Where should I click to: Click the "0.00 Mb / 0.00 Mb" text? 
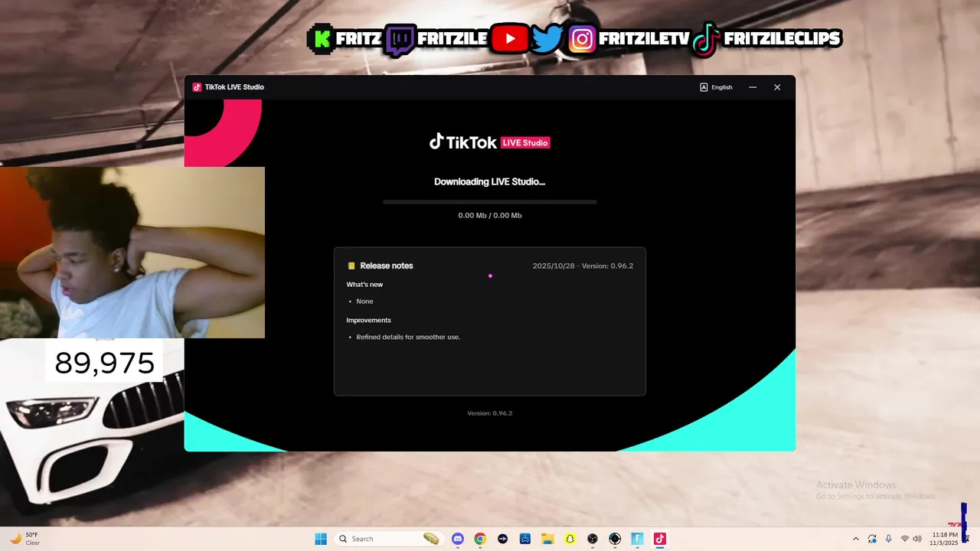pos(490,216)
